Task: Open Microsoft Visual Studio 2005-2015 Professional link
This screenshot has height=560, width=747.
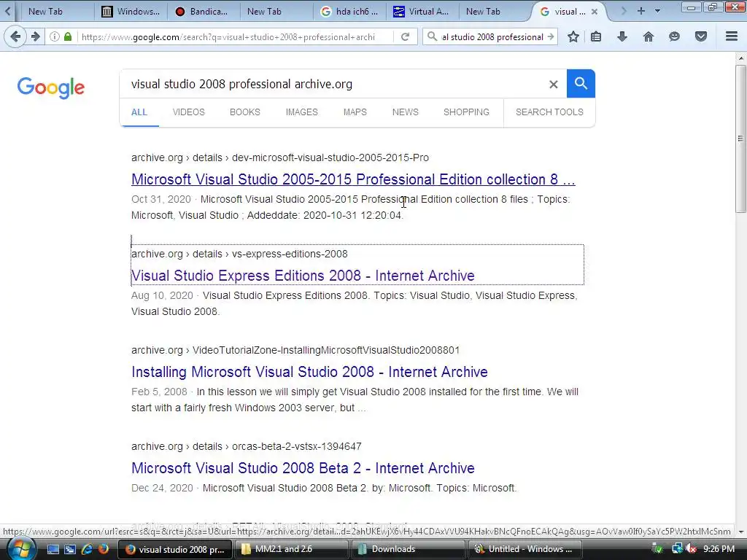Action: pyautogui.click(x=354, y=179)
